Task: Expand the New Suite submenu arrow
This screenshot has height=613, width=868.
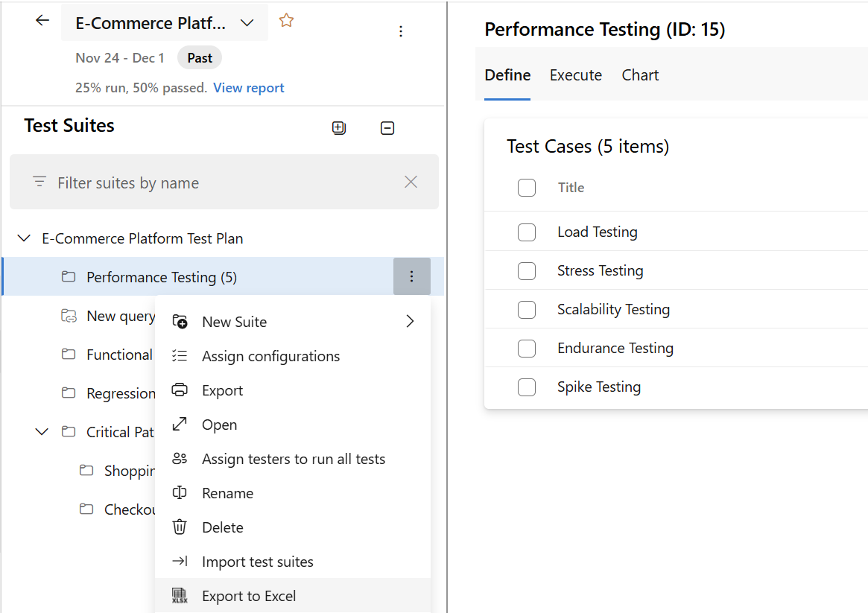Action: pos(410,321)
